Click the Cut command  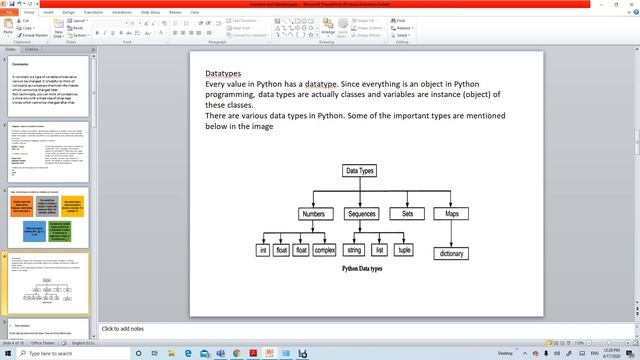coord(23,20)
